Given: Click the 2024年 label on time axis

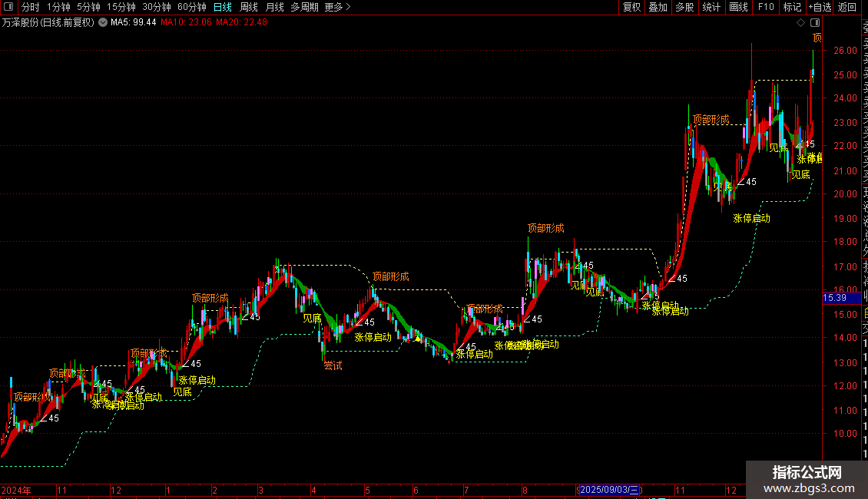Looking at the screenshot, I should click(16, 490).
